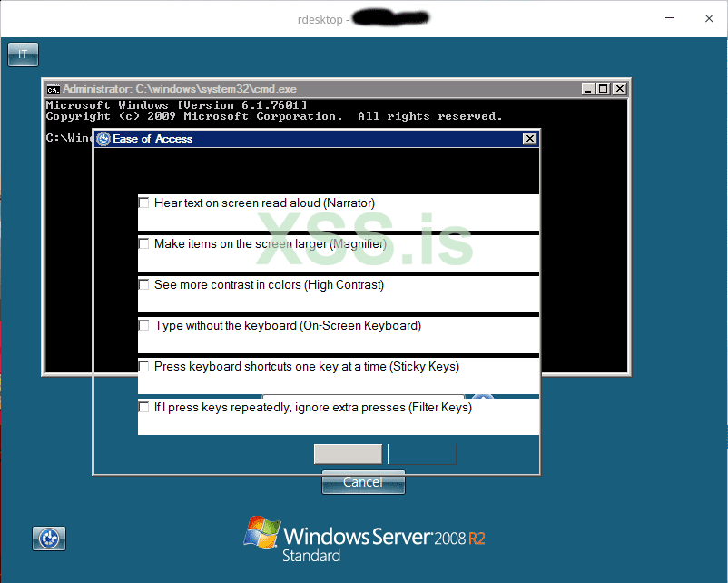Screen dimensions: 728x583
Task: Click the 'Ease of Access' dialog title text
Action: pos(152,139)
